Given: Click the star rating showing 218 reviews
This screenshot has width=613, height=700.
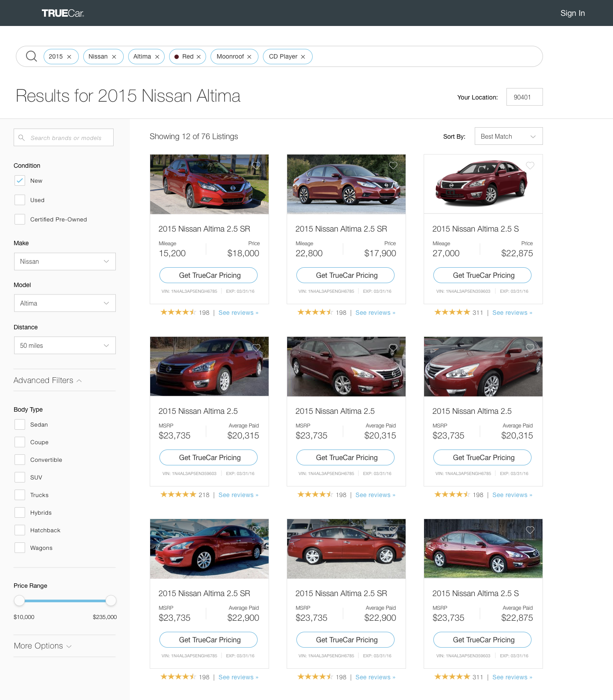Looking at the screenshot, I should coord(178,494).
